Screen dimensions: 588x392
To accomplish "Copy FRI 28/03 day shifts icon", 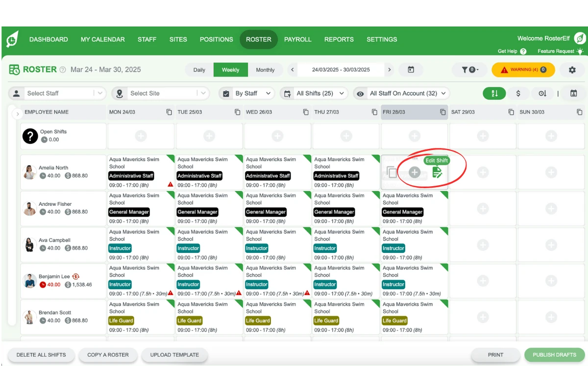I will tap(443, 112).
